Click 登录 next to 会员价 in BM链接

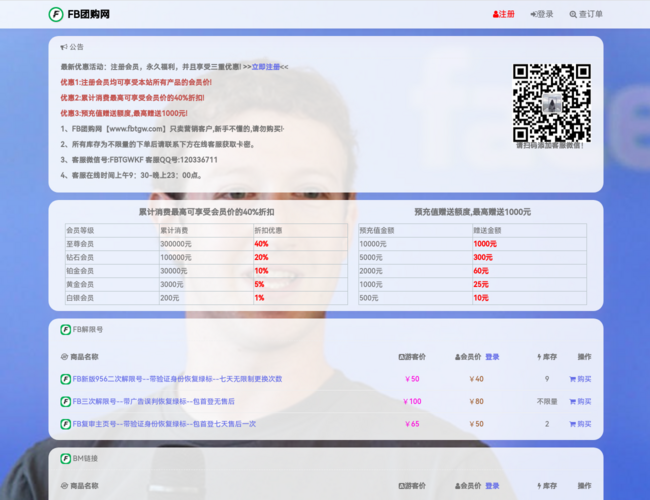coord(492,486)
